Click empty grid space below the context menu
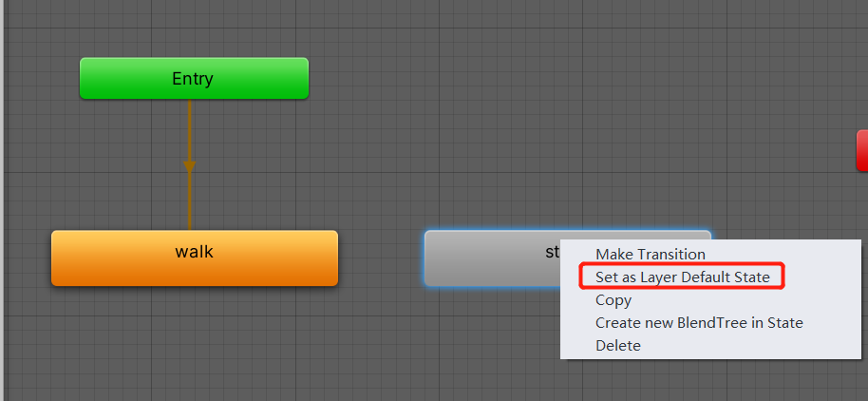Viewport: 868px width, 401px height. pyautogui.click(x=708, y=381)
